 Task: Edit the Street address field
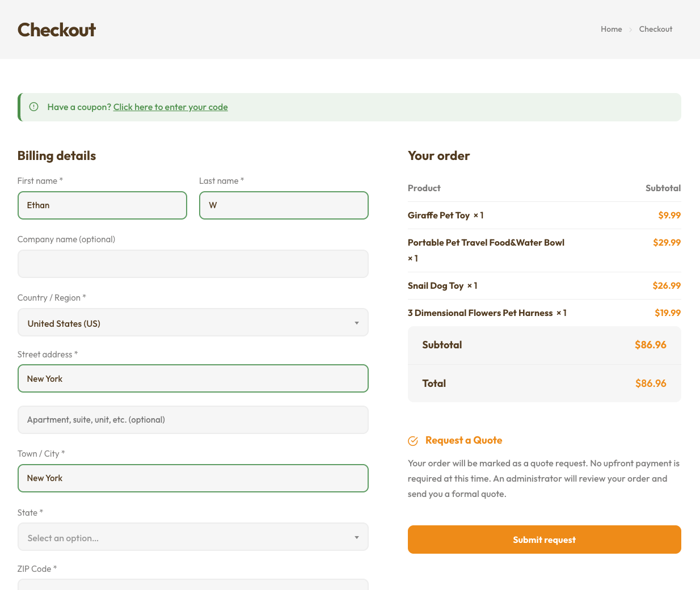(193, 378)
